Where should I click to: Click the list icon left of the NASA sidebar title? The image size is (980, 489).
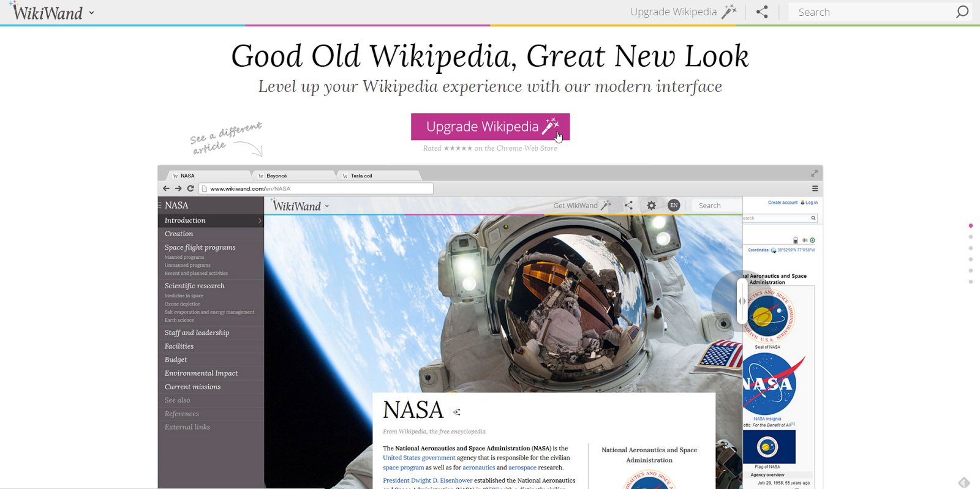point(160,205)
